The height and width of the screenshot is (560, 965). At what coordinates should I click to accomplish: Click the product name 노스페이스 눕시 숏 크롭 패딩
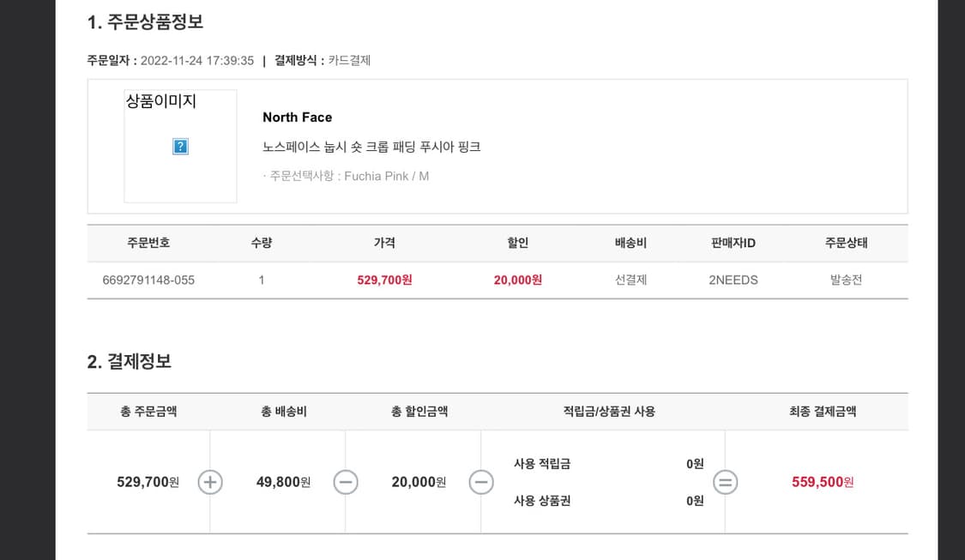pyautogui.click(x=371, y=147)
